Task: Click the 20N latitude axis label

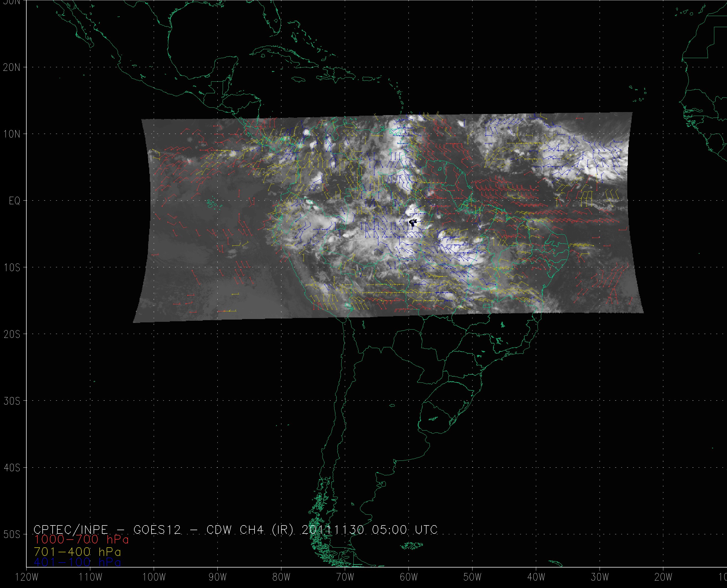Action: click(x=12, y=68)
